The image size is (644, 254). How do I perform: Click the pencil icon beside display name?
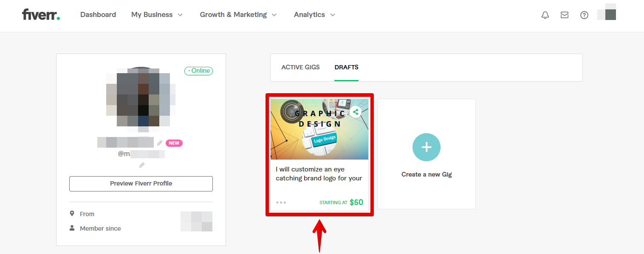[x=160, y=143]
